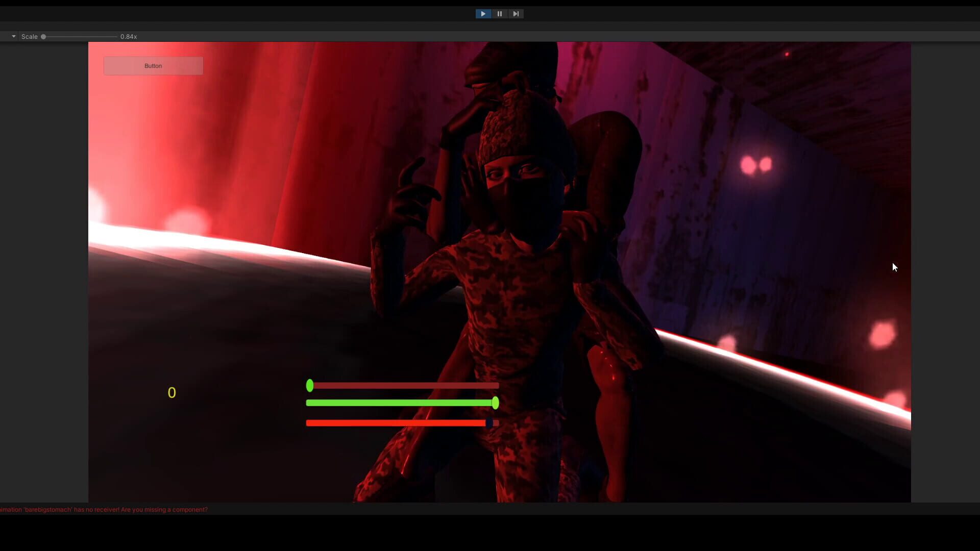Open Console via the barebigstomach error message
This screenshot has height=551, width=980.
click(x=102, y=509)
